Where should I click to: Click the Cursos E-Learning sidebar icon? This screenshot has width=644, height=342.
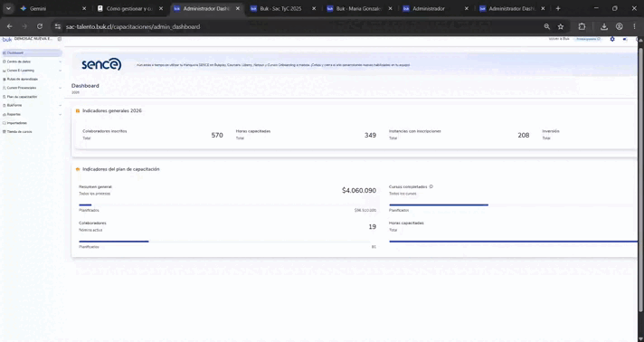[5, 71]
